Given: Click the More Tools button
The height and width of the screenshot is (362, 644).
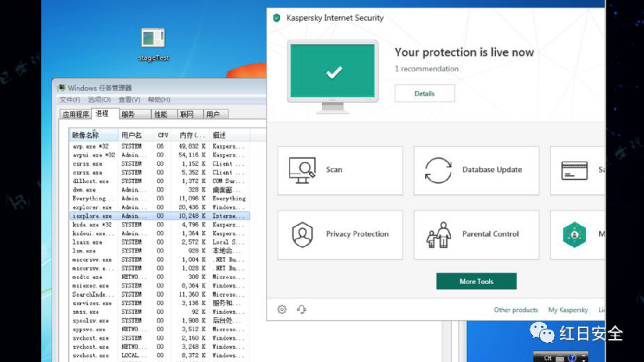Looking at the screenshot, I should point(477,281).
